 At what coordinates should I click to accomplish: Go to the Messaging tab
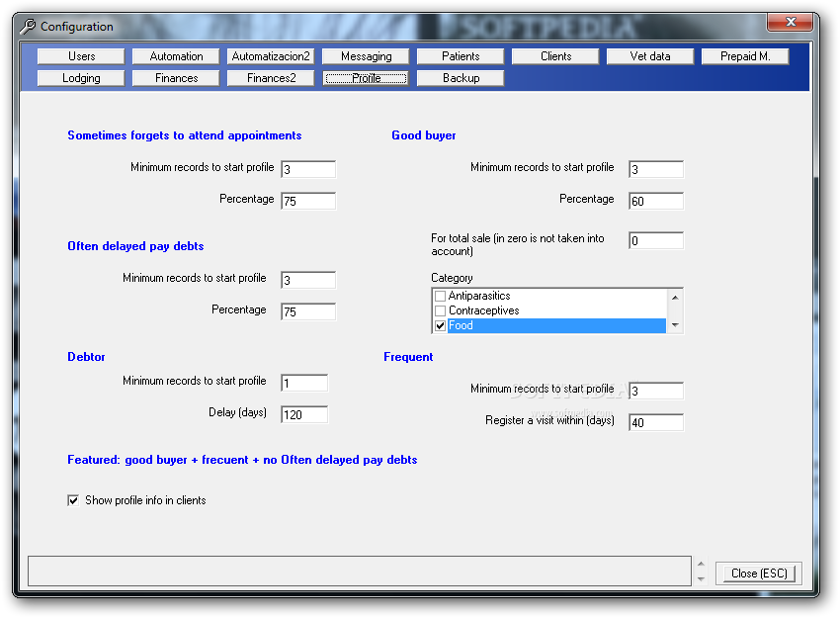(x=366, y=56)
